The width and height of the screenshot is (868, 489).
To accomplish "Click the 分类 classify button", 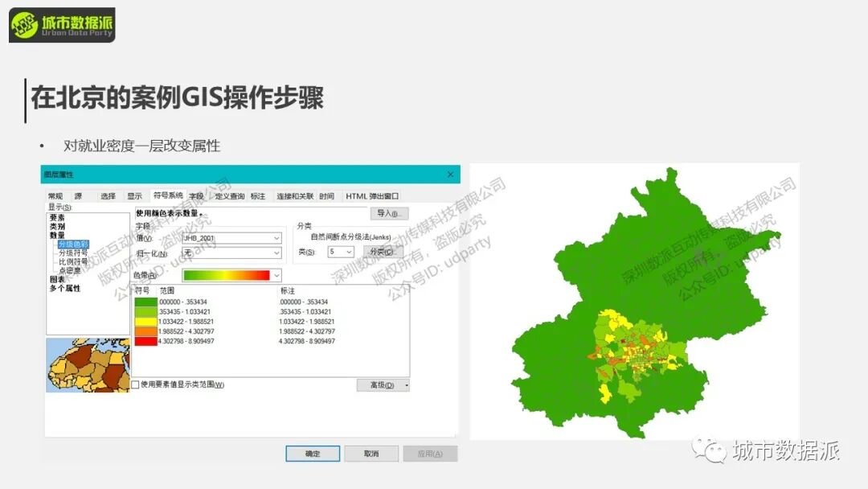I will pyautogui.click(x=383, y=252).
